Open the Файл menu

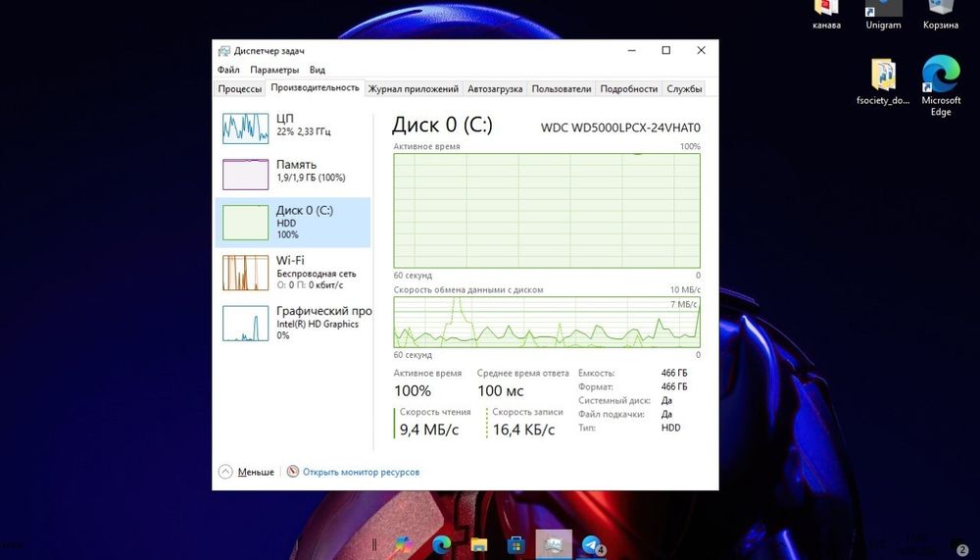click(228, 70)
